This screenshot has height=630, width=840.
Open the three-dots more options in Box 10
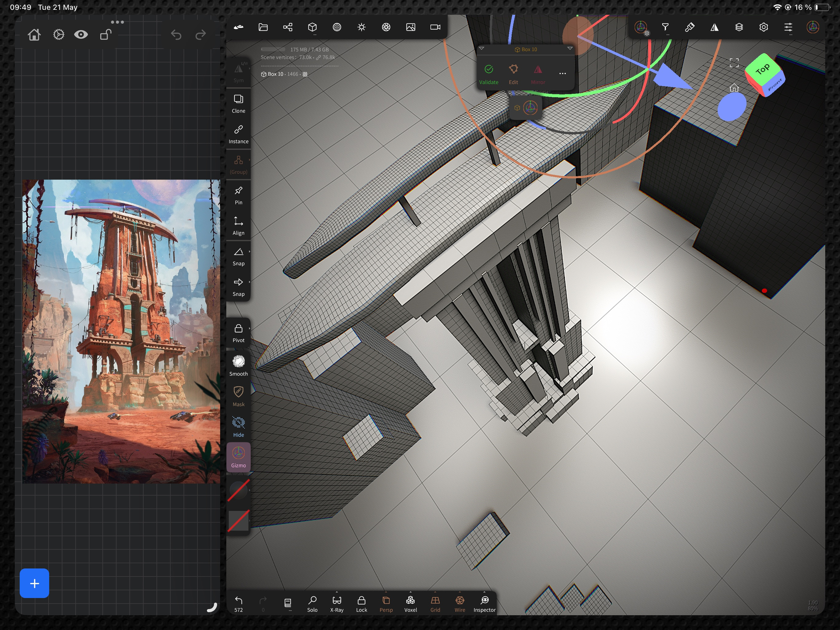[x=562, y=74]
